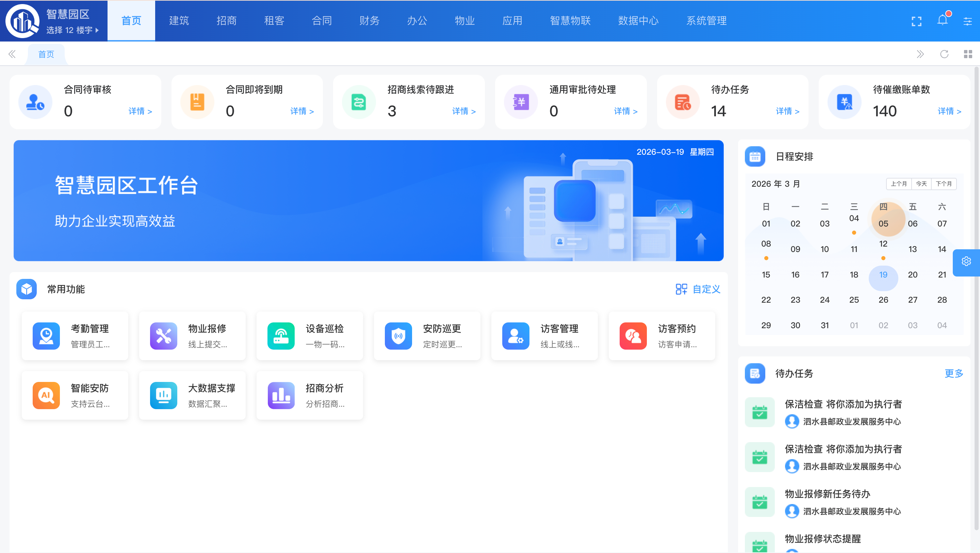Click 更多 in 待办任务 panel
Screen dimensions: 980x553
click(954, 373)
